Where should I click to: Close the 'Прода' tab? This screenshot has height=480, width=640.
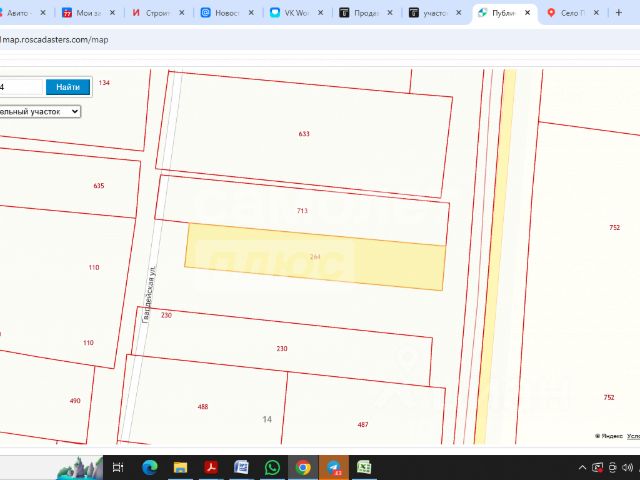coord(390,13)
